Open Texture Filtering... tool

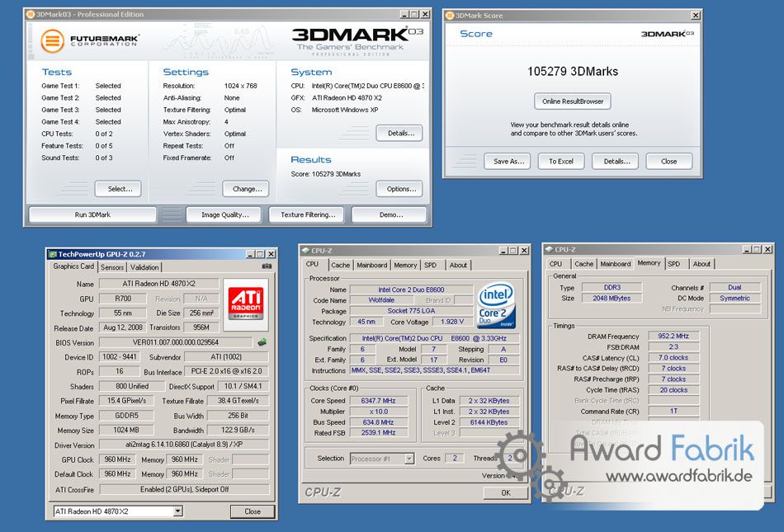click(x=306, y=214)
